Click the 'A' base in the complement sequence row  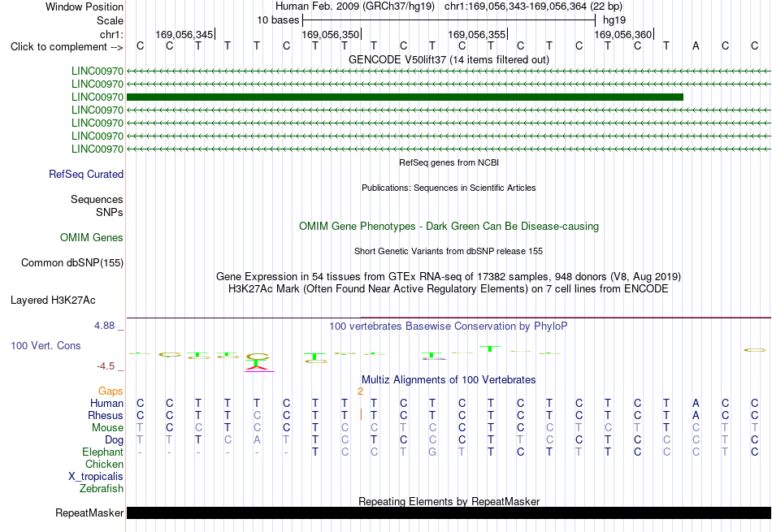696,46
